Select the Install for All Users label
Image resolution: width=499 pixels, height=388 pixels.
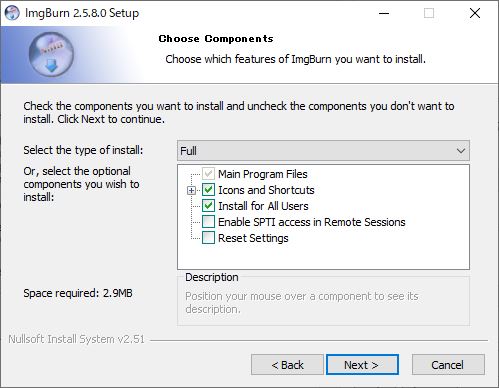(263, 206)
